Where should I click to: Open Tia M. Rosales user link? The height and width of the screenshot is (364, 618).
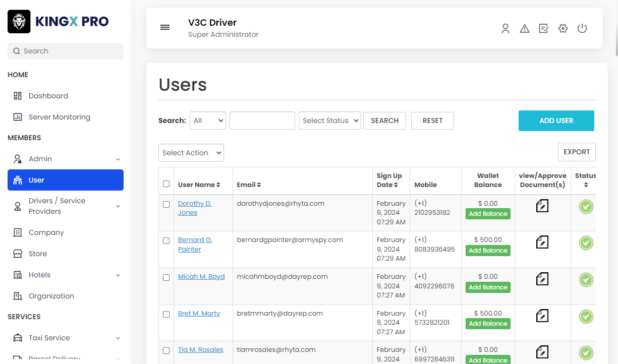pyautogui.click(x=200, y=349)
